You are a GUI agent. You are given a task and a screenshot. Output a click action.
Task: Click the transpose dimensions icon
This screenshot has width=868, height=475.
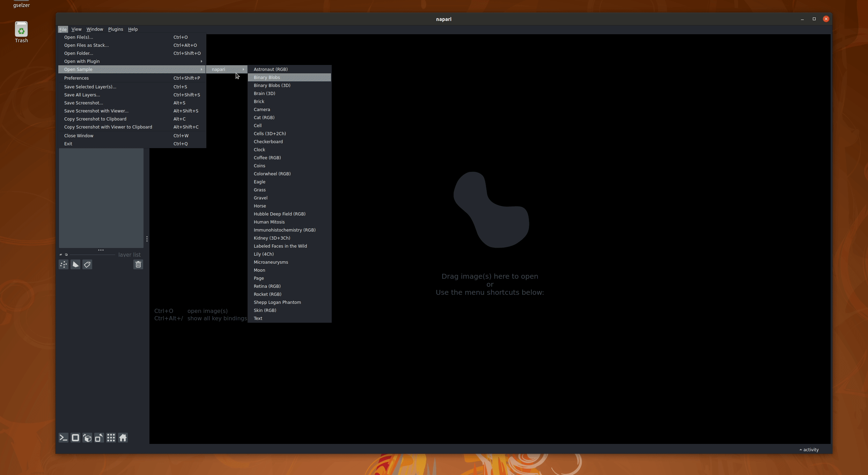pos(99,438)
